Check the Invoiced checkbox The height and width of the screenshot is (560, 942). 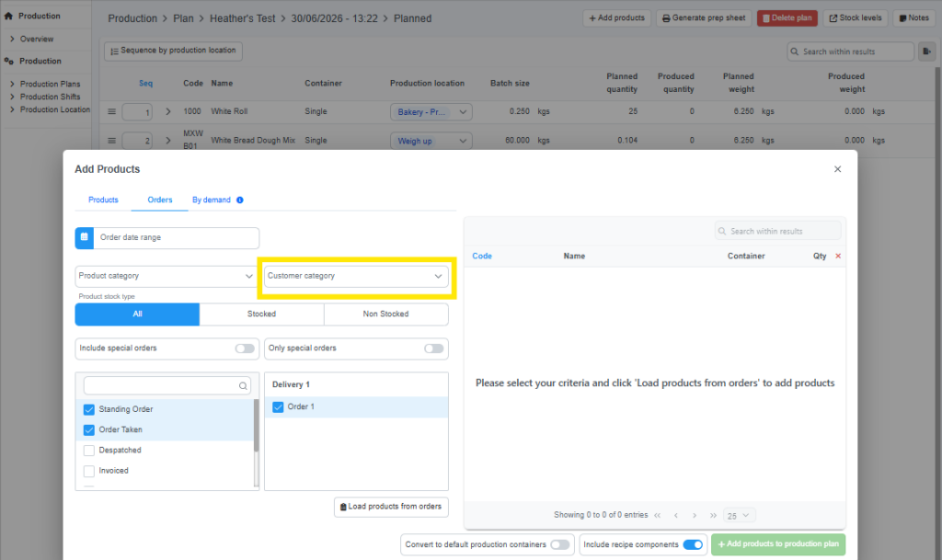click(x=89, y=471)
